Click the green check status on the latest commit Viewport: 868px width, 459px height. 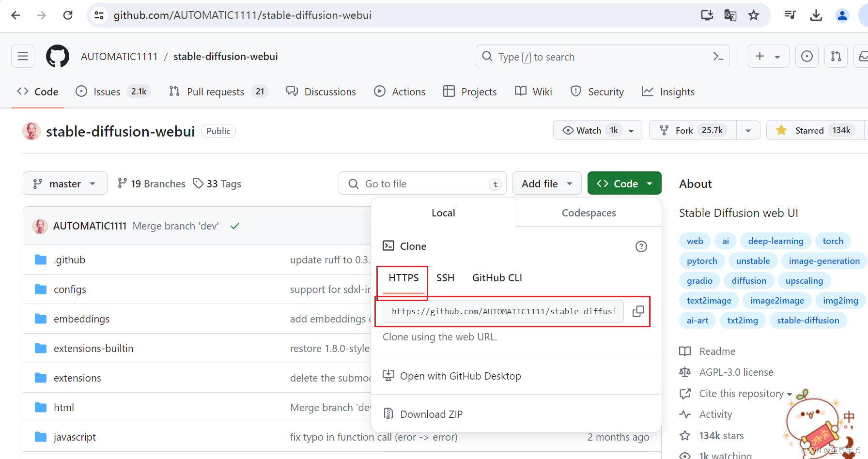point(235,226)
